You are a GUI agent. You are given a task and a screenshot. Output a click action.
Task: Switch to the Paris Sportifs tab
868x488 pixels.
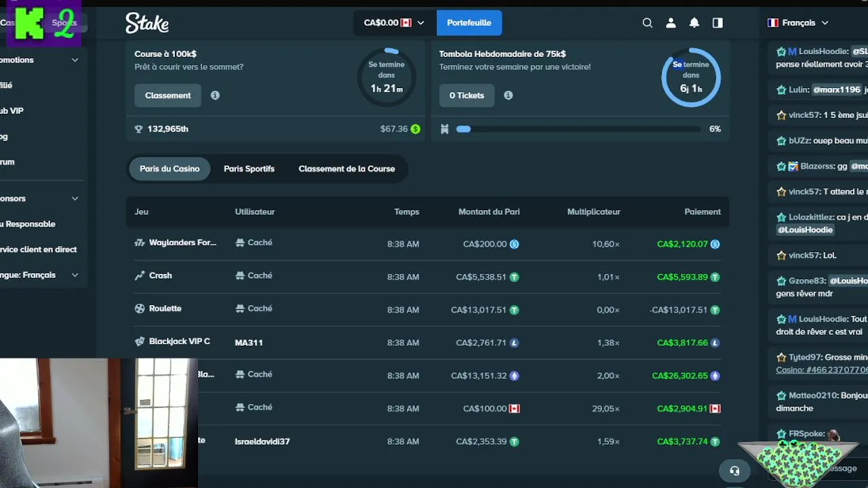tap(249, 169)
